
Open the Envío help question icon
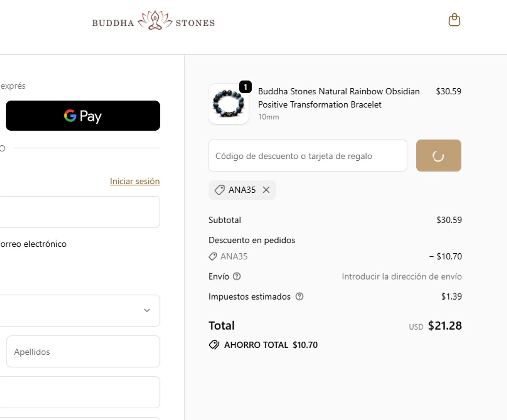point(237,276)
